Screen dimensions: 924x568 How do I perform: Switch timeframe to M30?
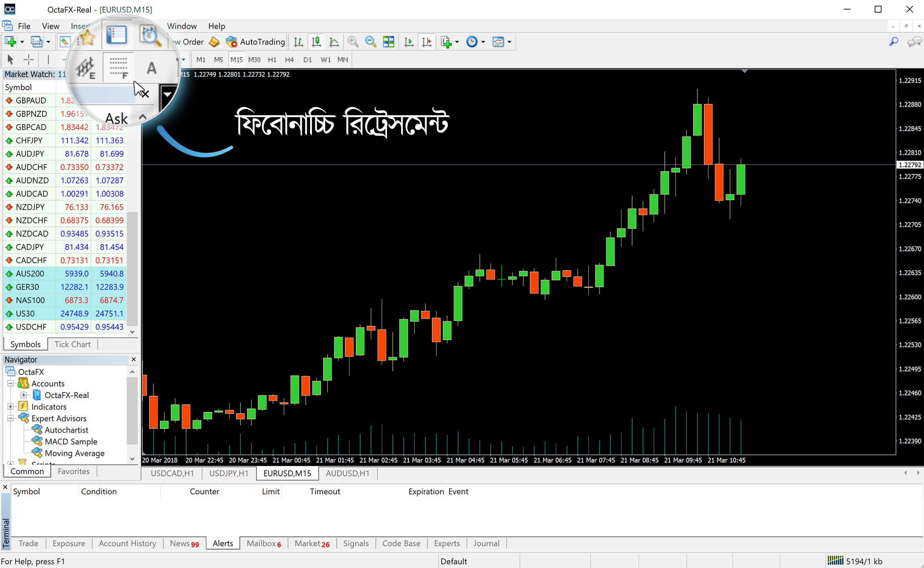254,59
